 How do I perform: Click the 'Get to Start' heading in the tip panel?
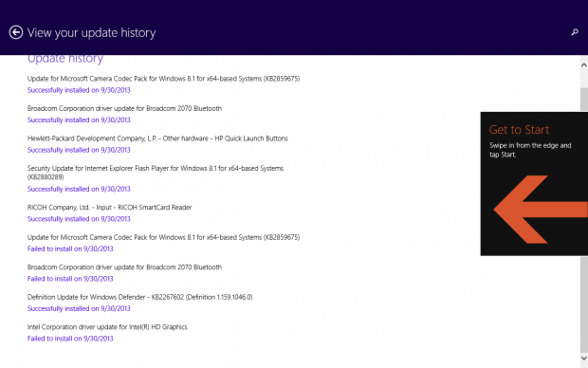coord(519,130)
